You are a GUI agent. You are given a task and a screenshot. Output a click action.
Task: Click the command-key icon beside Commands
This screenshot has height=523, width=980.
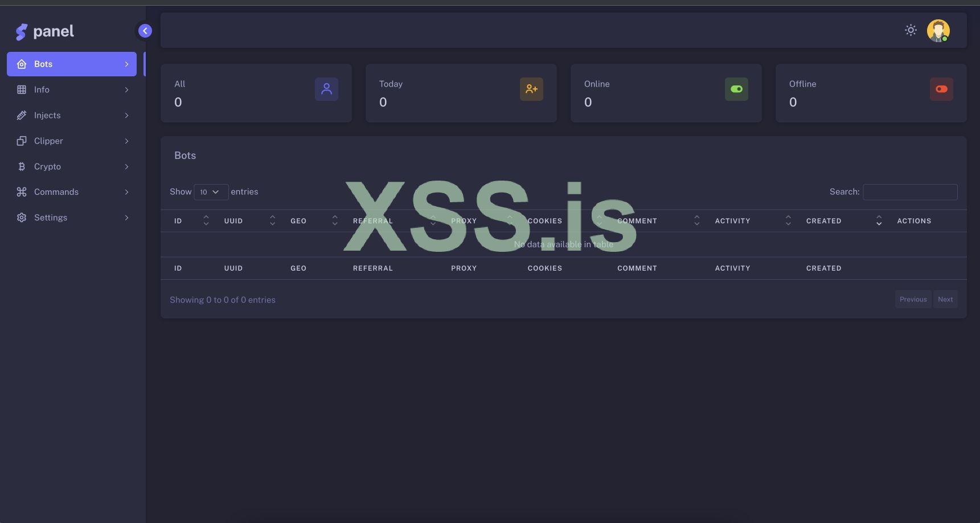[22, 192]
